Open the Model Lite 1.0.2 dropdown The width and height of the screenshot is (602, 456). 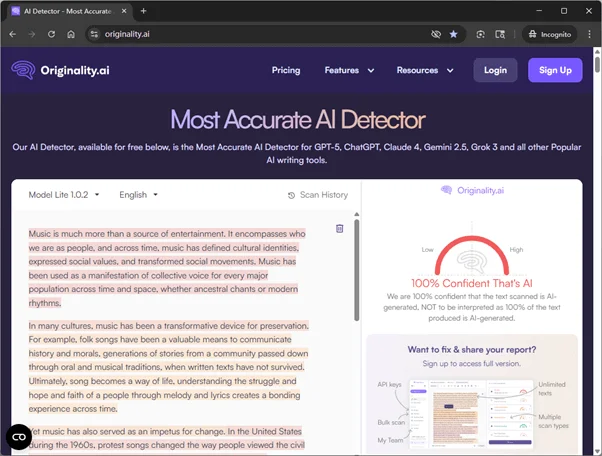pyautogui.click(x=64, y=195)
